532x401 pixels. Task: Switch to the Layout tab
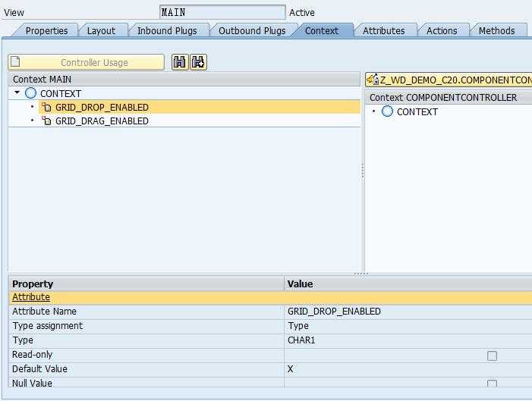[x=101, y=30]
